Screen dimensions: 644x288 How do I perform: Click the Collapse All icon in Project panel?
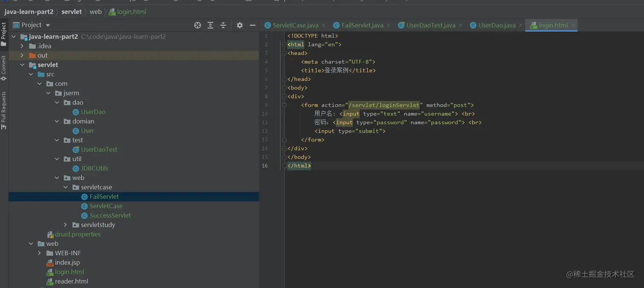(x=223, y=25)
